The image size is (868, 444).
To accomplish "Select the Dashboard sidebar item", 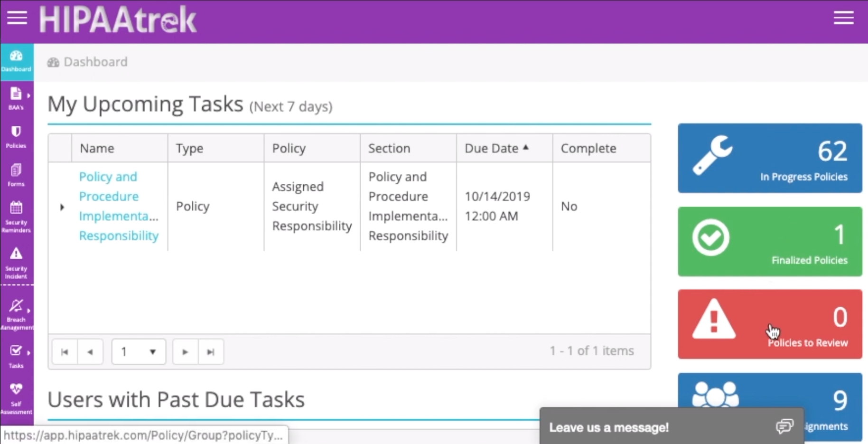I will tap(16, 61).
